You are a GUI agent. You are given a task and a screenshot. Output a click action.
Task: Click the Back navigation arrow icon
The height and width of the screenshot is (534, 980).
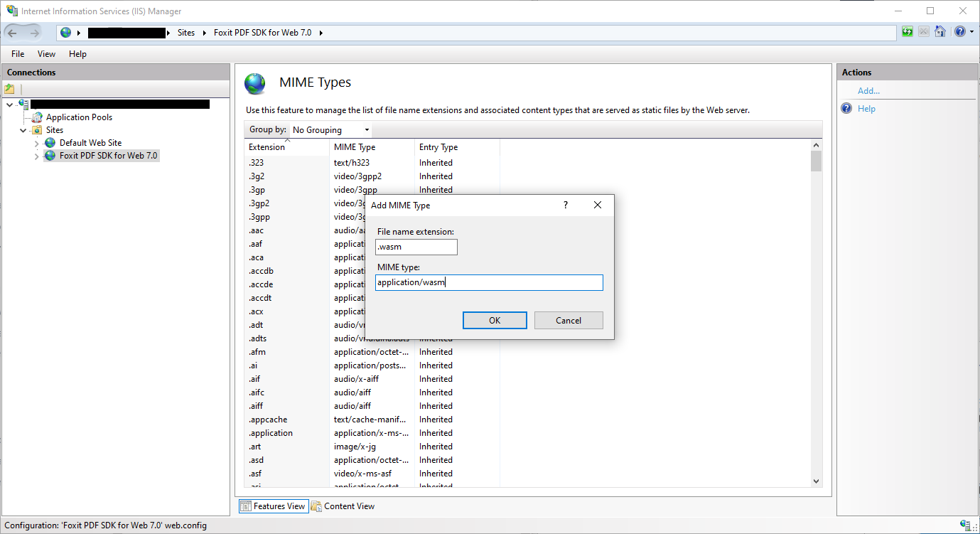pos(13,33)
